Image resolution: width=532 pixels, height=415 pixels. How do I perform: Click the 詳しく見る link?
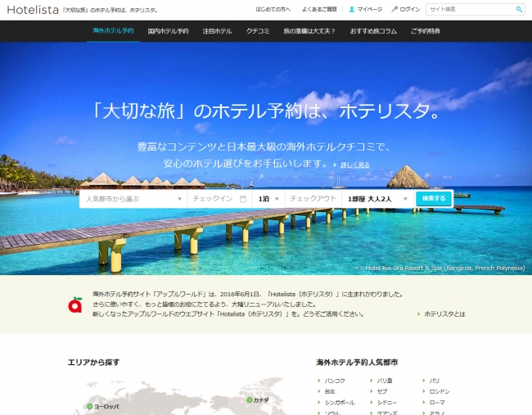355,165
